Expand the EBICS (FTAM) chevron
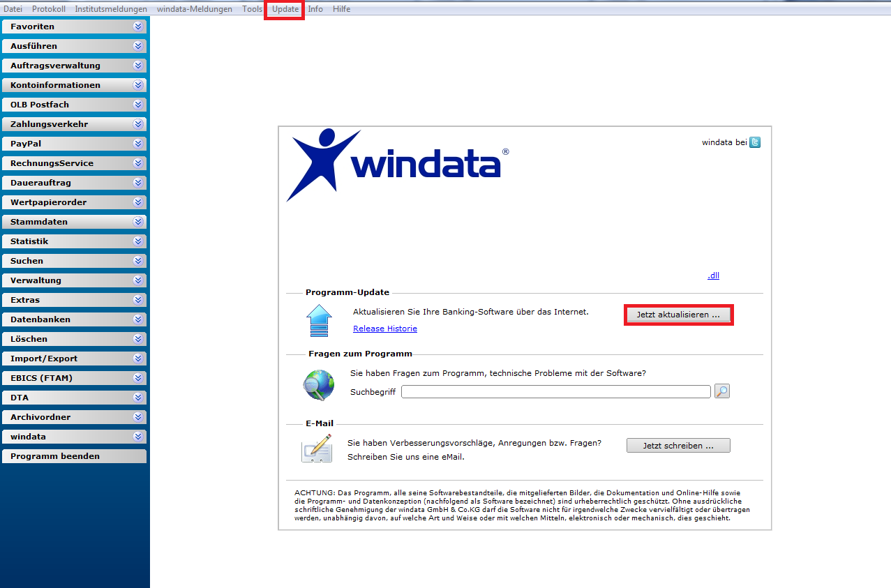 138,378
